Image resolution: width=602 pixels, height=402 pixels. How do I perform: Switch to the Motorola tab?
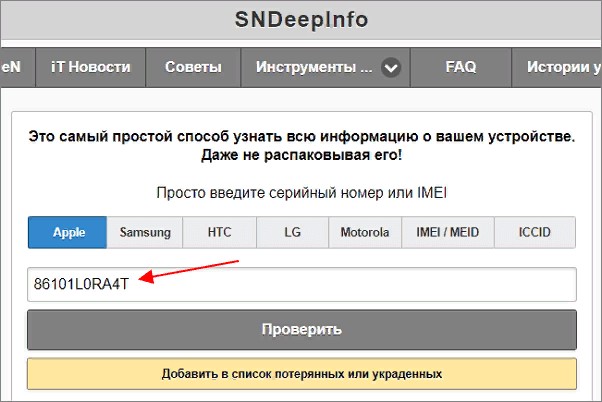(x=364, y=232)
